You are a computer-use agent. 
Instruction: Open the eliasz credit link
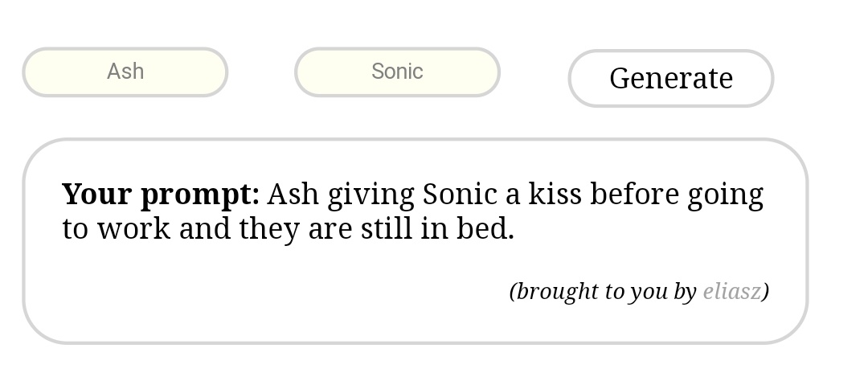(x=731, y=292)
